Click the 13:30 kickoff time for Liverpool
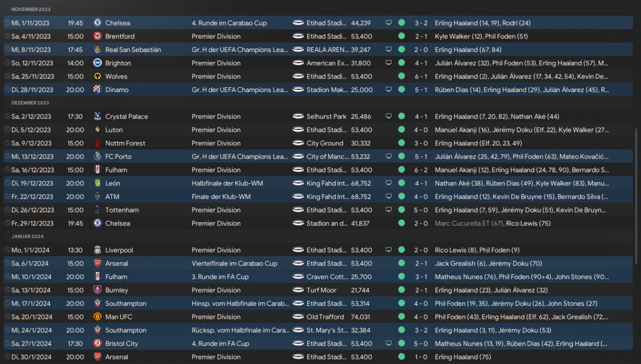The image size is (641, 364). (x=75, y=250)
